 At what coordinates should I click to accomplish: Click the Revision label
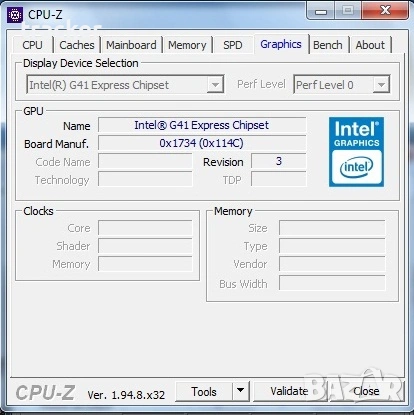(x=223, y=162)
